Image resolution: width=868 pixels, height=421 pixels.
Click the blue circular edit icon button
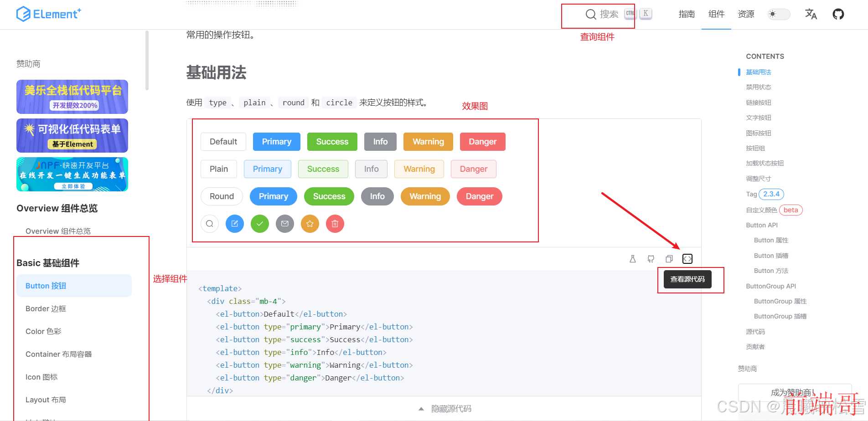[235, 224]
